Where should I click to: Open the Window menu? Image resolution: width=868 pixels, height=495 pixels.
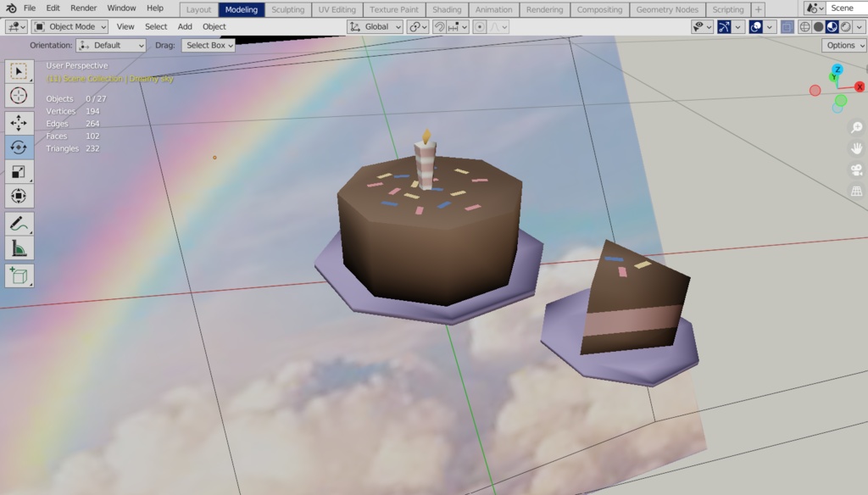[x=121, y=8]
